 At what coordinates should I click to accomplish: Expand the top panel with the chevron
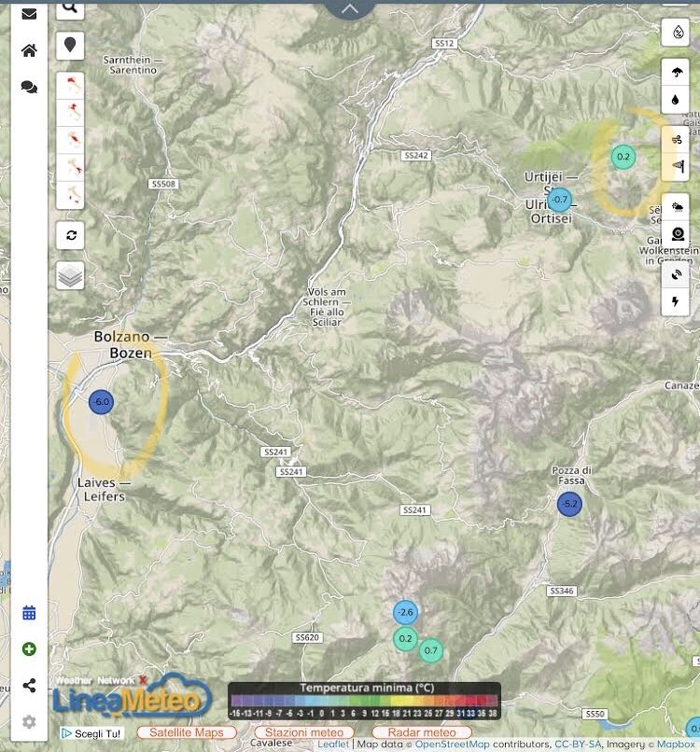coord(350,8)
